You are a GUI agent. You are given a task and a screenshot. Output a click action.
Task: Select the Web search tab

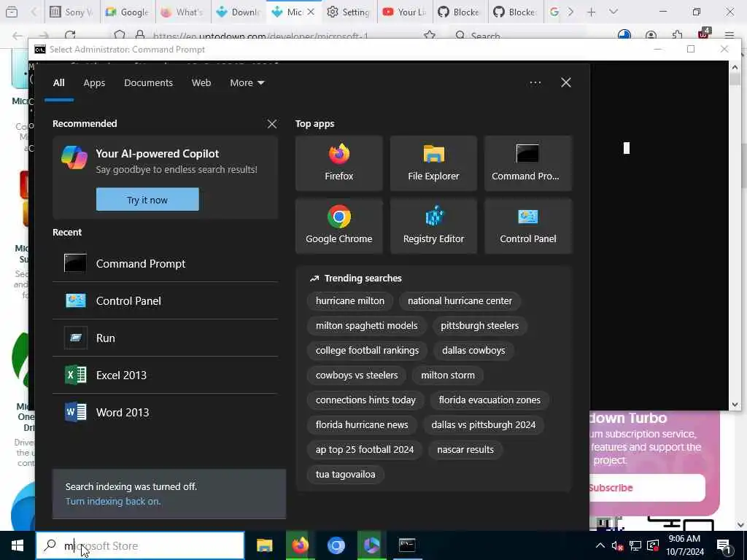(x=201, y=83)
